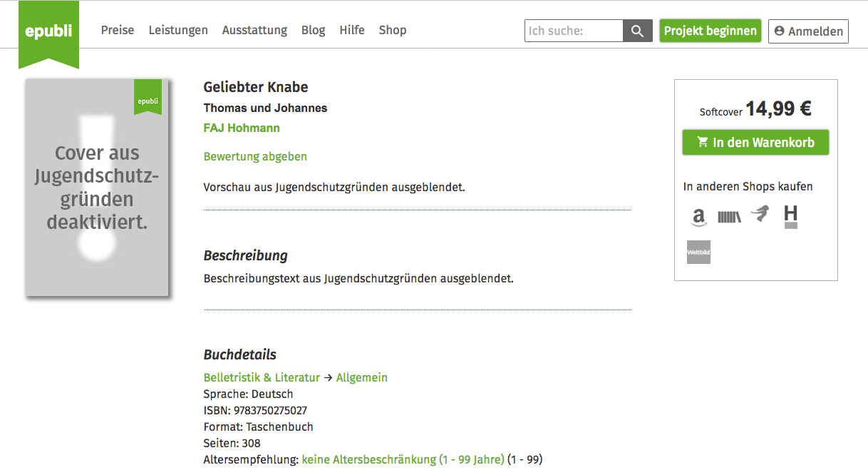868x470 pixels.
Task: Click the deactivated book cover thumbnail
Action: point(97,188)
